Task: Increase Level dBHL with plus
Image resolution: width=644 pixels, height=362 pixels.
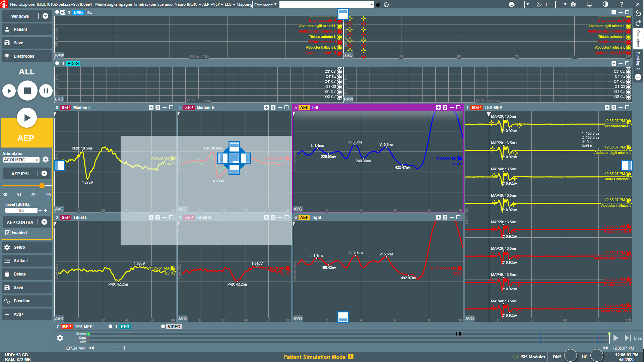Action: point(46,210)
